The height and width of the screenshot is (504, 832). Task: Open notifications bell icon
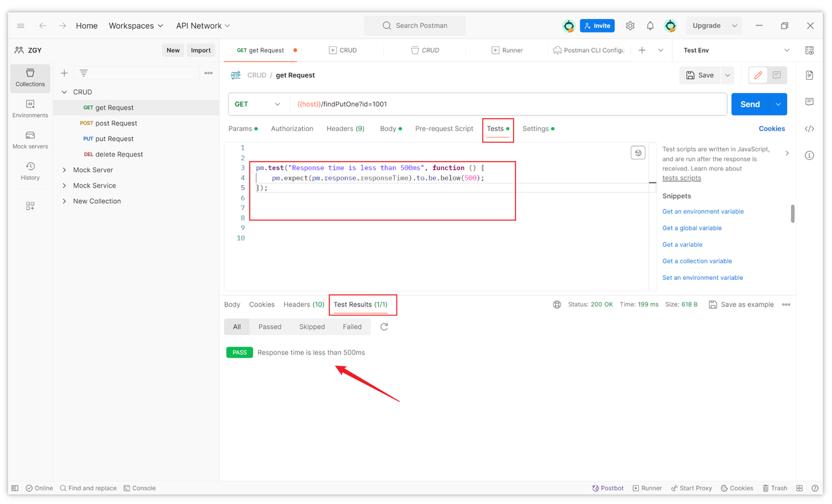pos(650,26)
